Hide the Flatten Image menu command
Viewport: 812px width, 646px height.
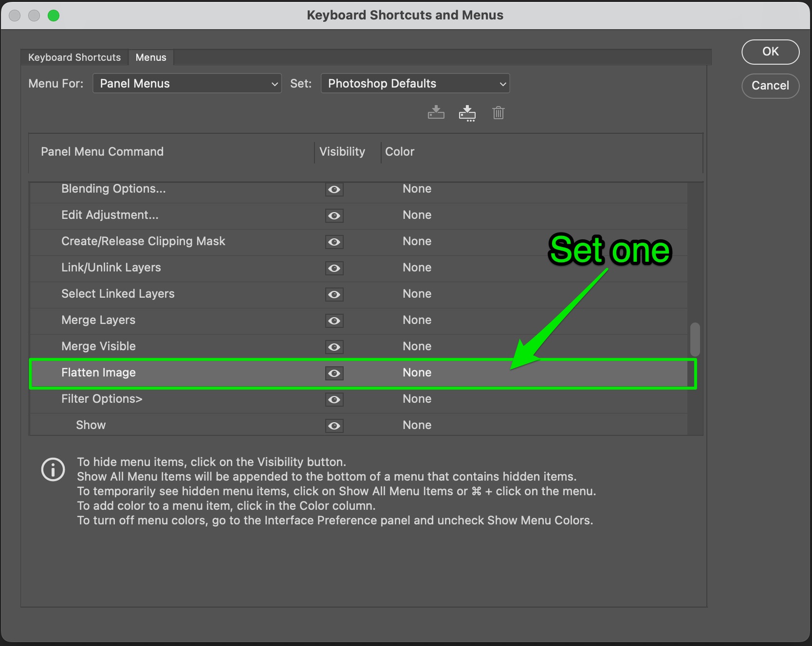[334, 373]
